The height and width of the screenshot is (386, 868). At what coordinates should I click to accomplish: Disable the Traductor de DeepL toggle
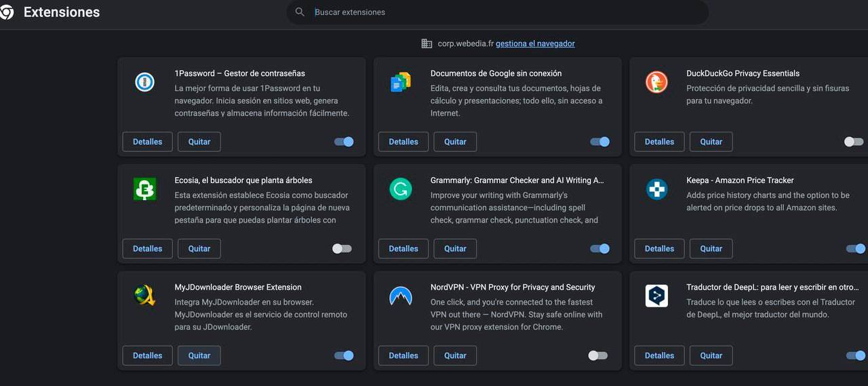coord(856,355)
